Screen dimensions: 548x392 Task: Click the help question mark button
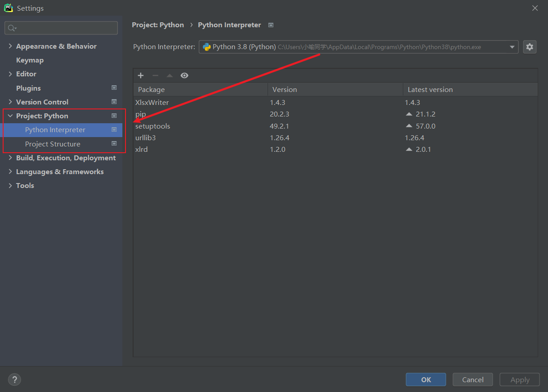15,380
